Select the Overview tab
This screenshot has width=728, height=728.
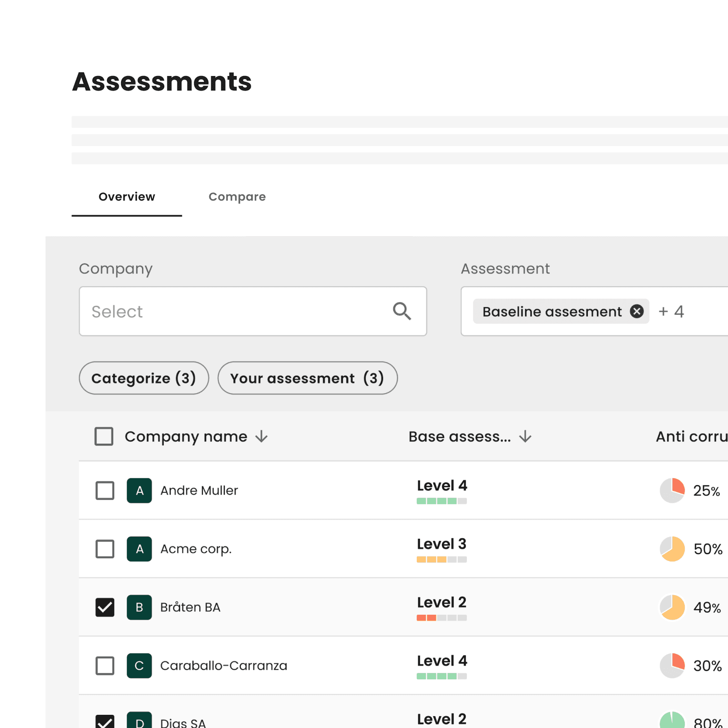click(x=126, y=197)
